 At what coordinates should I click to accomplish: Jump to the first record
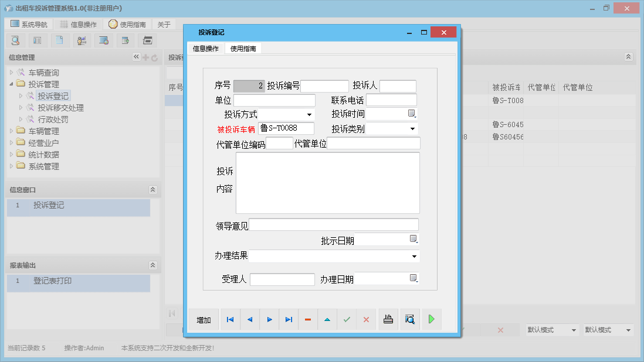click(230, 319)
